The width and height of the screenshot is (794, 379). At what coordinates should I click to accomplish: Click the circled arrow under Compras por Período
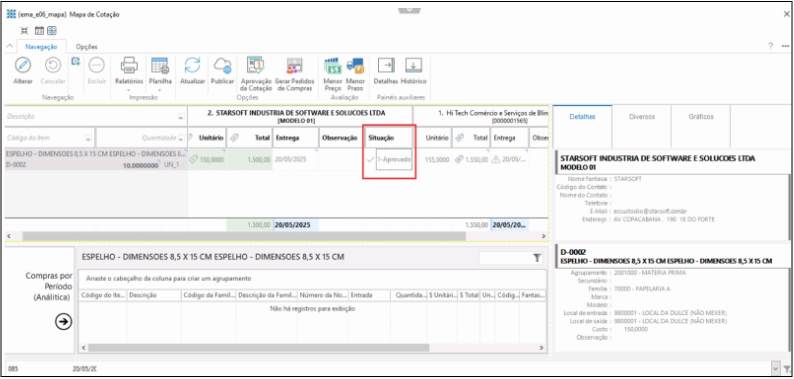pyautogui.click(x=63, y=322)
